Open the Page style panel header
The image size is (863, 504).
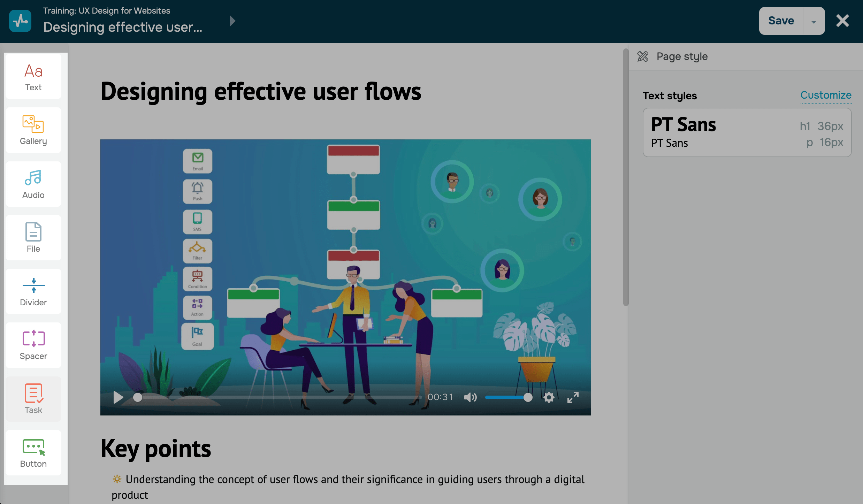click(682, 56)
